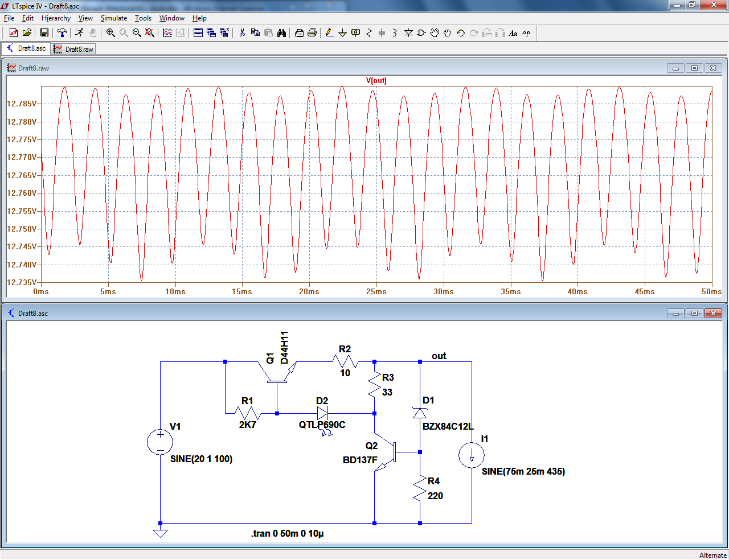729x560 pixels.
Task: Switch to the Draft8.raw tab
Action: pos(73,50)
